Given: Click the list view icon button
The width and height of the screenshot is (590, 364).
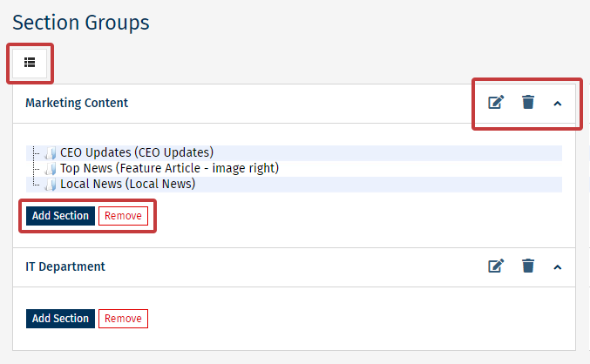Looking at the screenshot, I should [x=30, y=63].
